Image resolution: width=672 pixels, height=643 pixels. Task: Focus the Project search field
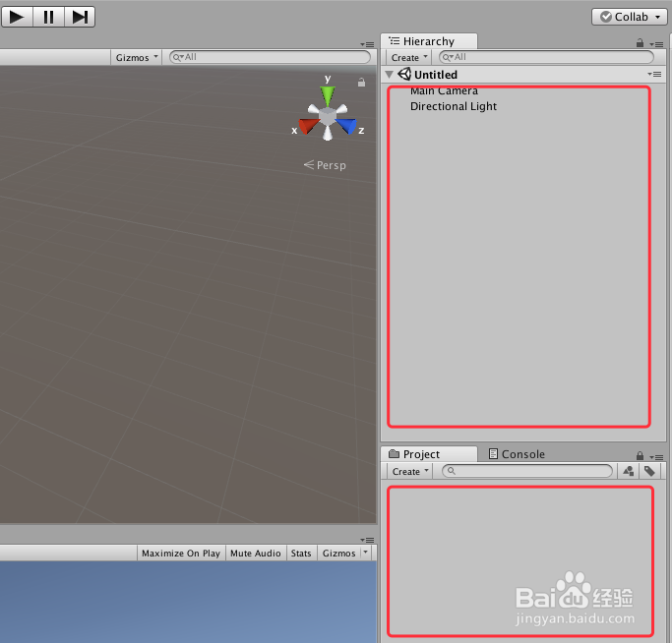pyautogui.click(x=527, y=471)
